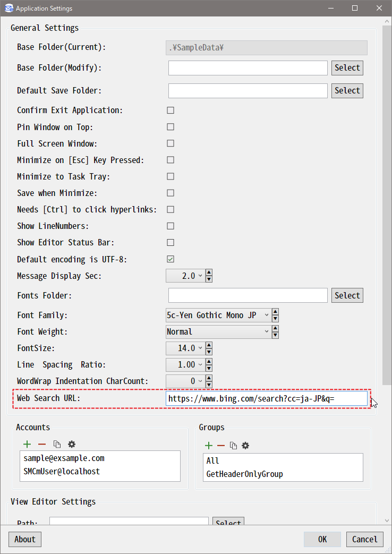Increase Message Display Sec with up arrow

(209, 272)
